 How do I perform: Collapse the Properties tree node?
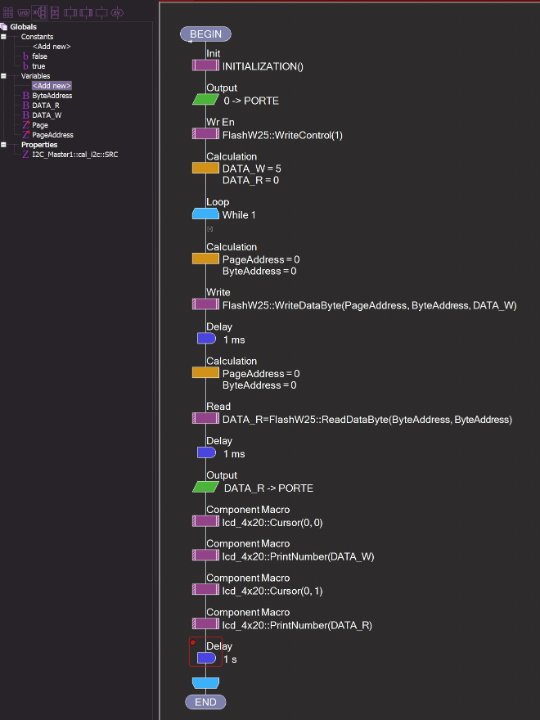coord(4,145)
